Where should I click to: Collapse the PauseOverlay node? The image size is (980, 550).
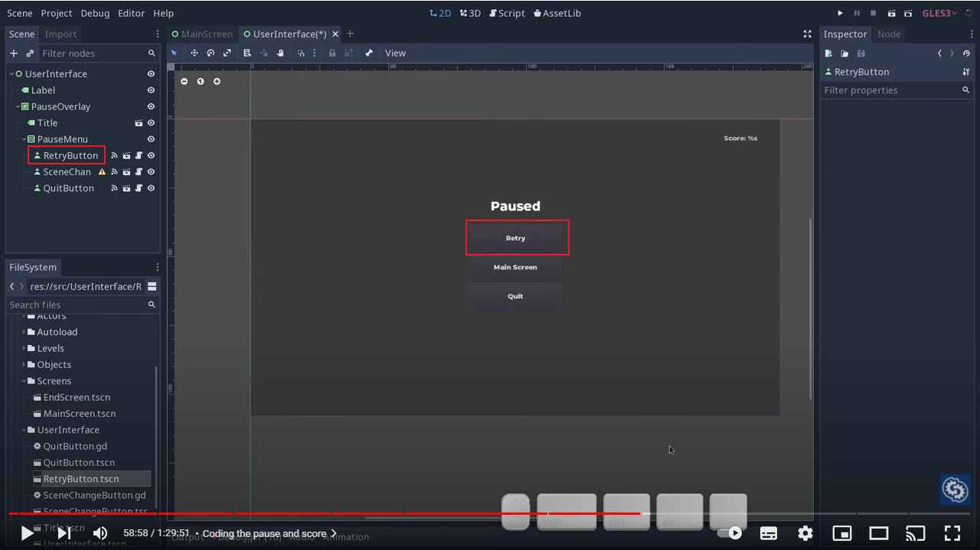[x=18, y=106]
